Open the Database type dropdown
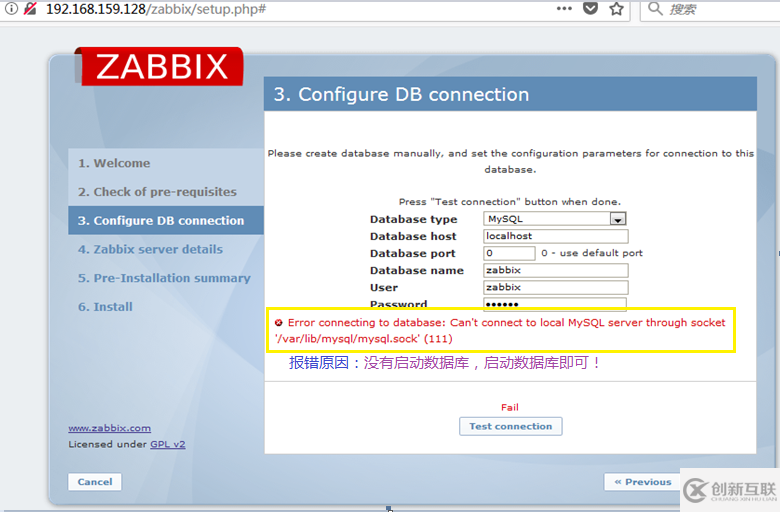The image size is (780, 512). 555,219
